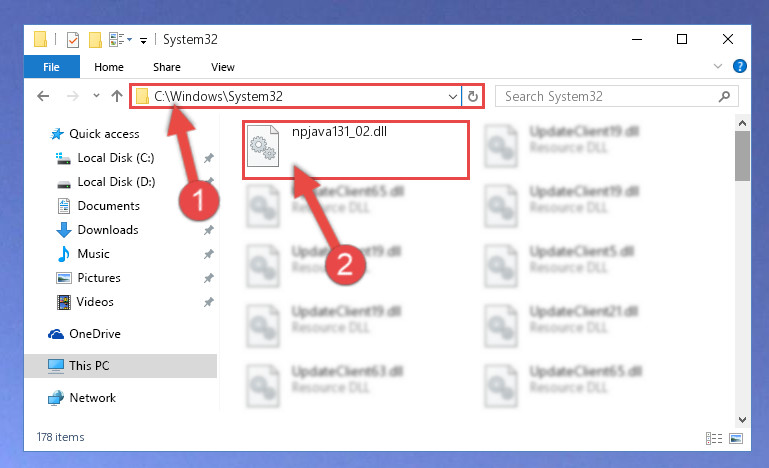Open the Customize Quick Access Toolbar dropdown

(143, 41)
